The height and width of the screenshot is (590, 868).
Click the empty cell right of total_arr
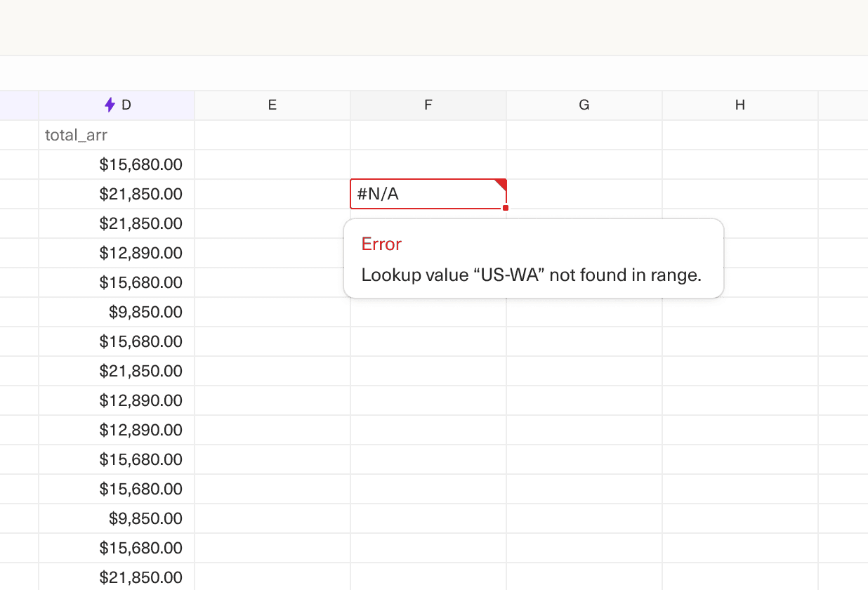click(x=272, y=135)
